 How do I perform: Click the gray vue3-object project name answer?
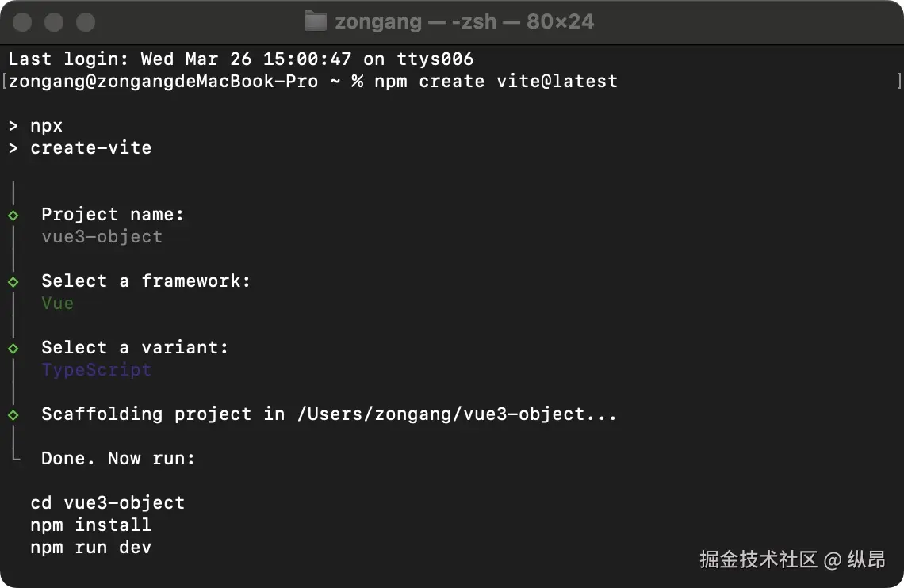[x=102, y=237]
